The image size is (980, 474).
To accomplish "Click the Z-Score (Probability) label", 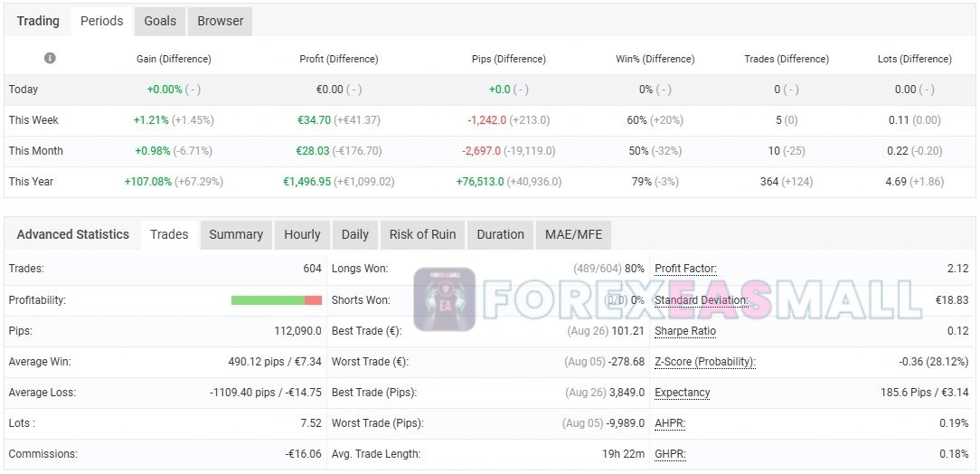I will click(705, 362).
